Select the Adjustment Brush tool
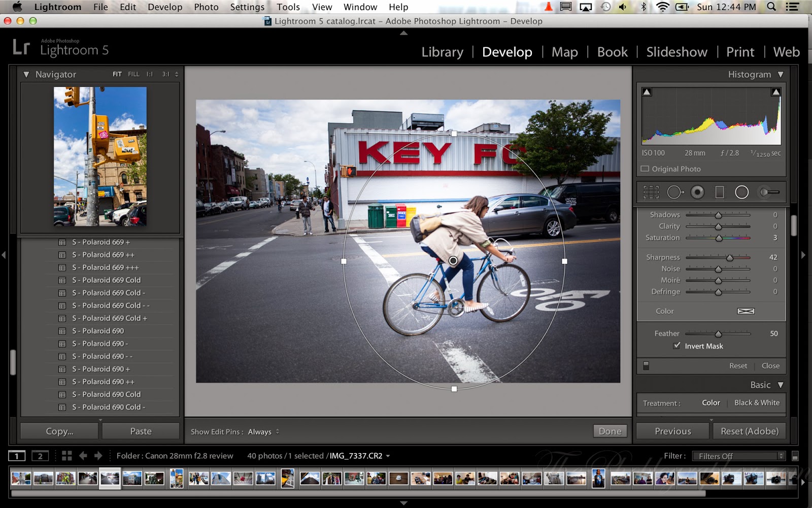The width and height of the screenshot is (812, 508). tap(768, 192)
